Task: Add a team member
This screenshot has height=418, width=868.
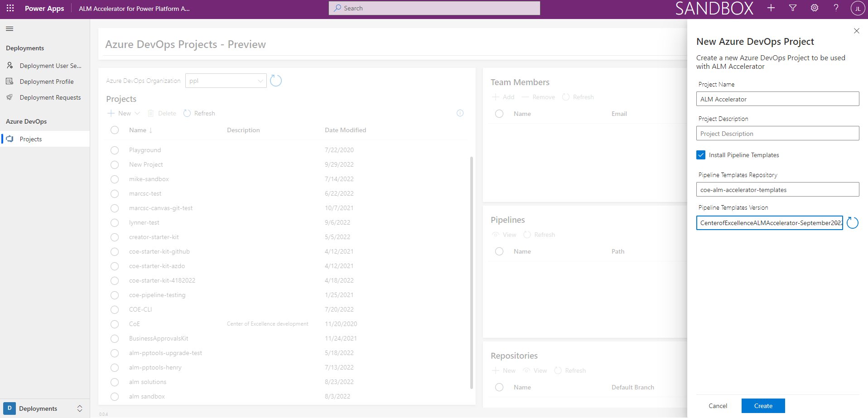Action: [x=503, y=97]
